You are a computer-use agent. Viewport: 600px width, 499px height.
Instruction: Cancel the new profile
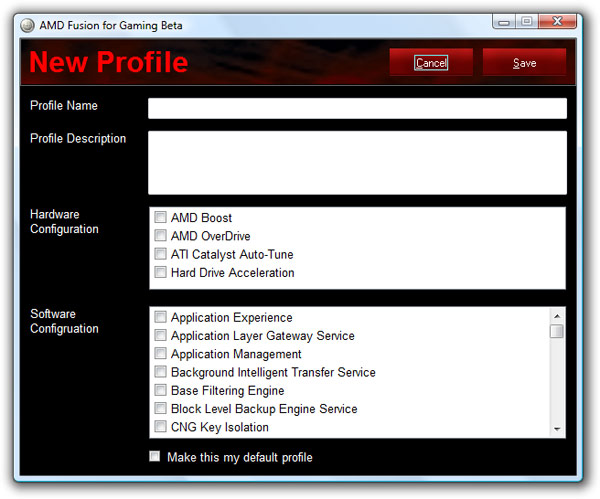431,62
